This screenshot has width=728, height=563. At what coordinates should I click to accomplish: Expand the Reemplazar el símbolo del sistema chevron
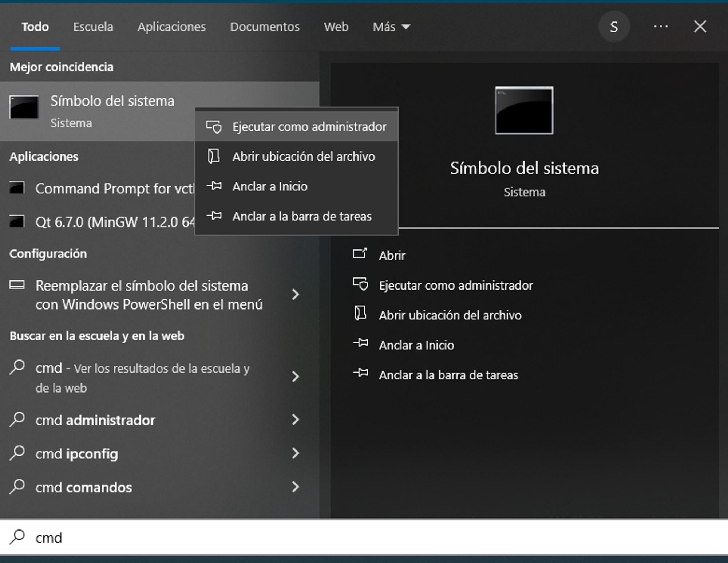pyautogui.click(x=296, y=294)
